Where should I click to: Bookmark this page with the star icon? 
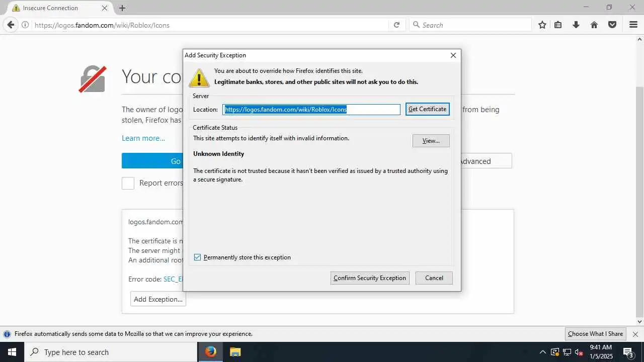tap(542, 25)
